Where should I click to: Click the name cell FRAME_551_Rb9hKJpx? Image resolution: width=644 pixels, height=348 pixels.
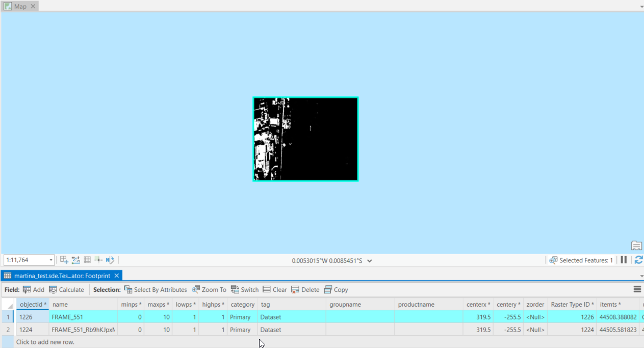83,330
